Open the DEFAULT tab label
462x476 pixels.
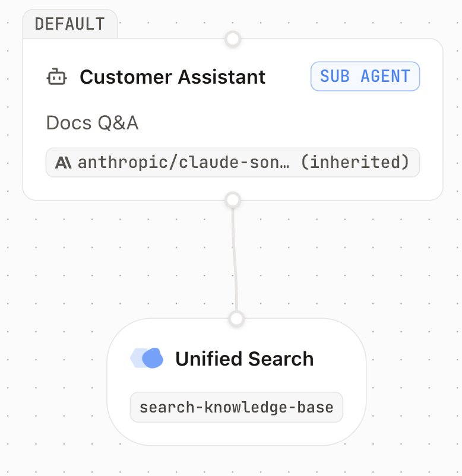70,24
